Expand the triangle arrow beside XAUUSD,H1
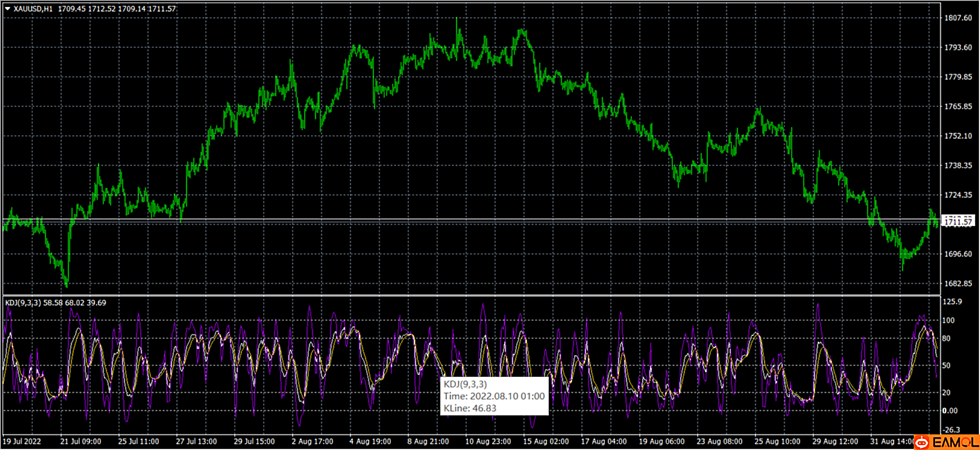The width and height of the screenshot is (980, 450). (7, 9)
